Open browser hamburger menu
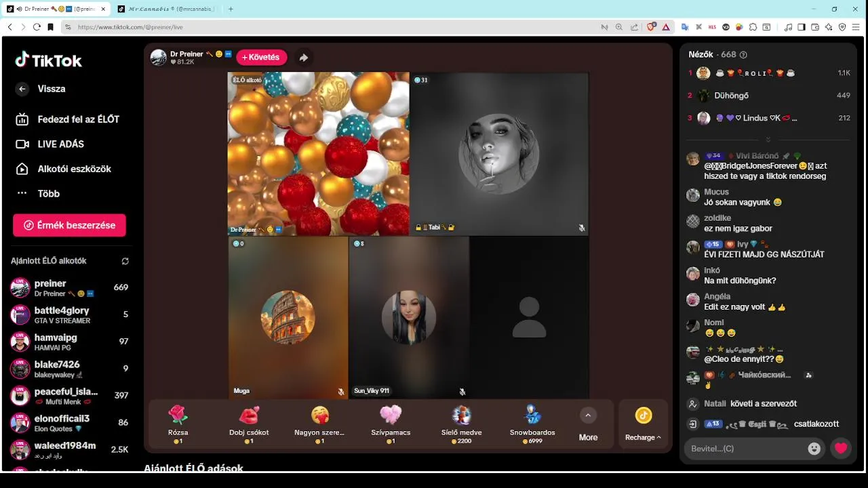868x488 pixels. tap(856, 27)
